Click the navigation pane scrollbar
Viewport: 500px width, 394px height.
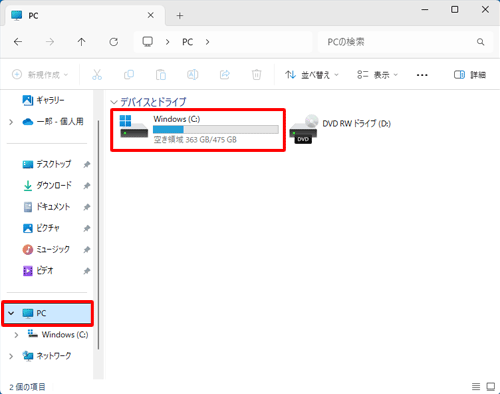coord(98,235)
